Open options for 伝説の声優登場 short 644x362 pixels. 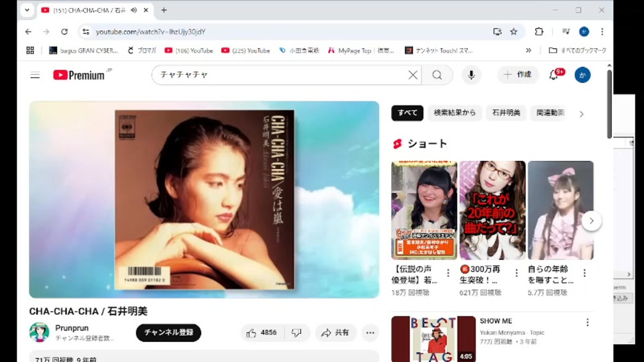pos(448,273)
